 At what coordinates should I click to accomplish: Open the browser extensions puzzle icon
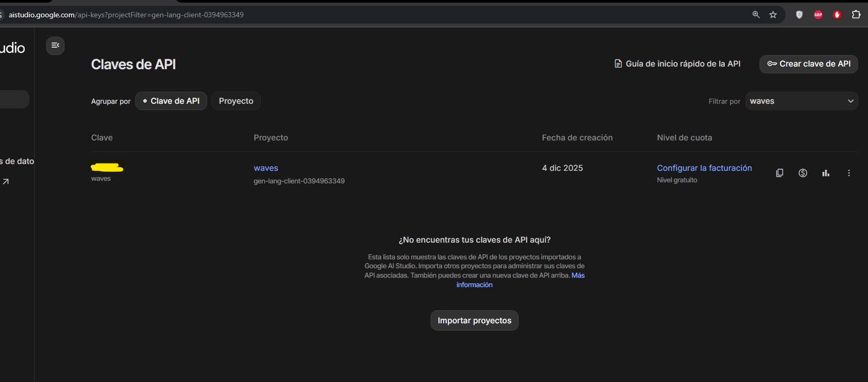click(856, 15)
